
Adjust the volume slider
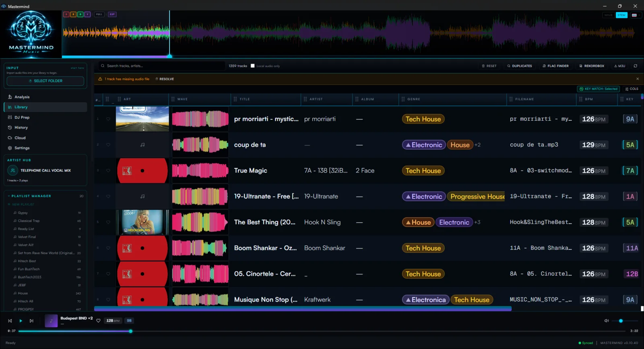point(625,321)
